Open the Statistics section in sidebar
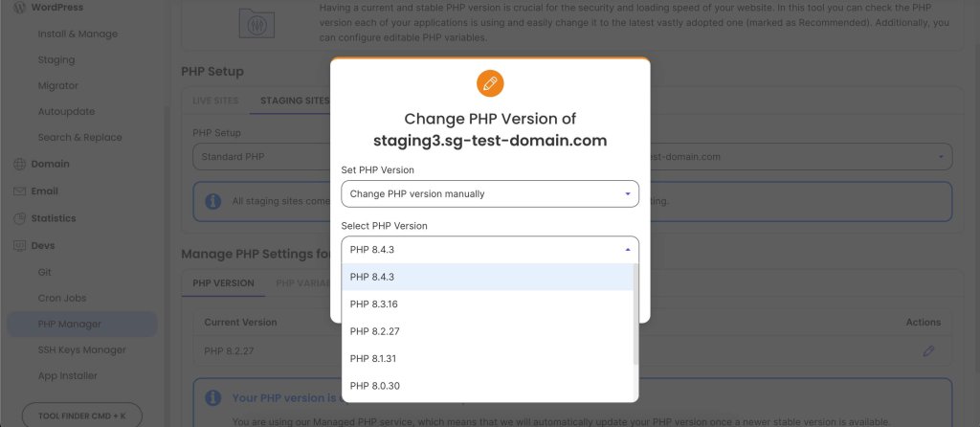980x427 pixels. point(54,218)
